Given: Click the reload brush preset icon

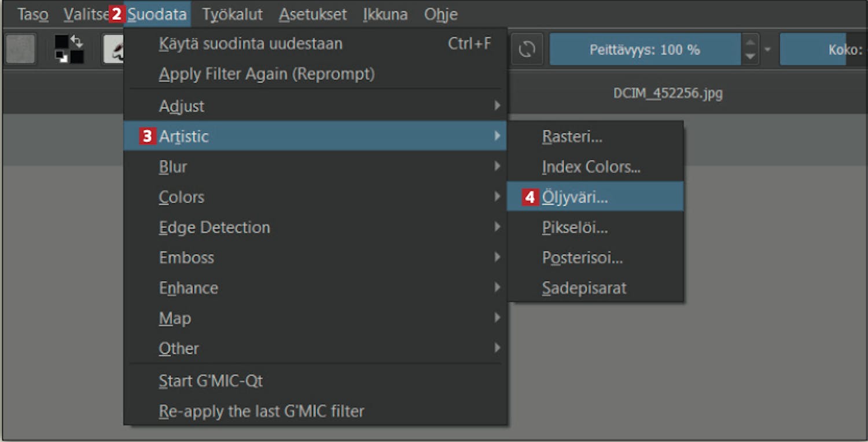Looking at the screenshot, I should coord(527,49).
